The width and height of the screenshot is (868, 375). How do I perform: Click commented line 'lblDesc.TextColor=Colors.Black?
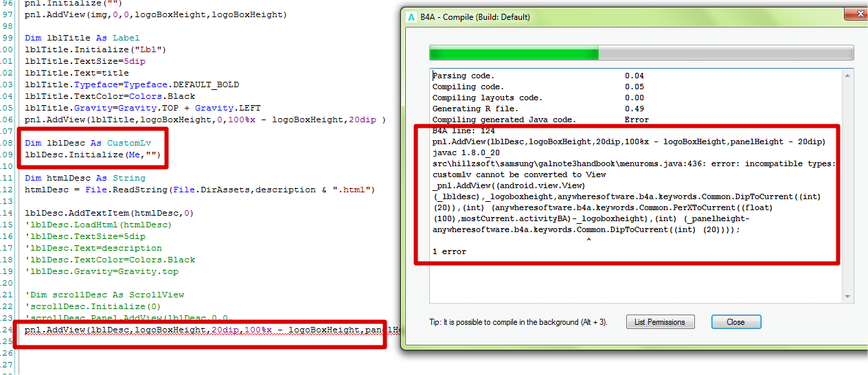[x=110, y=260]
